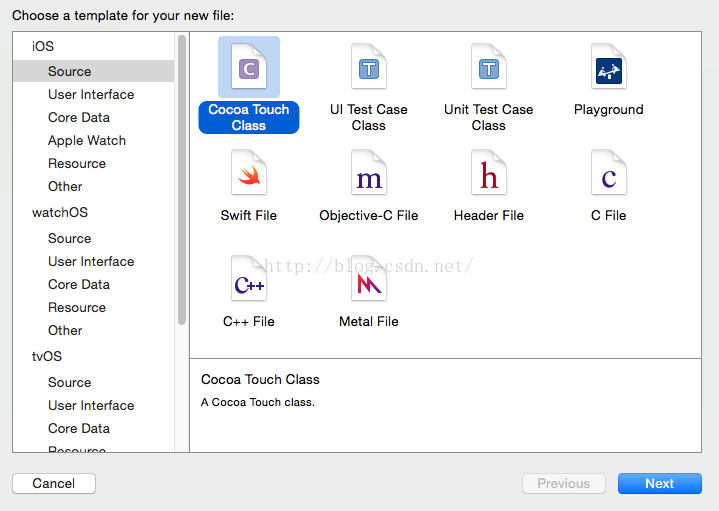Click the Playground label
Screen dimensions: 719x511
609,110
